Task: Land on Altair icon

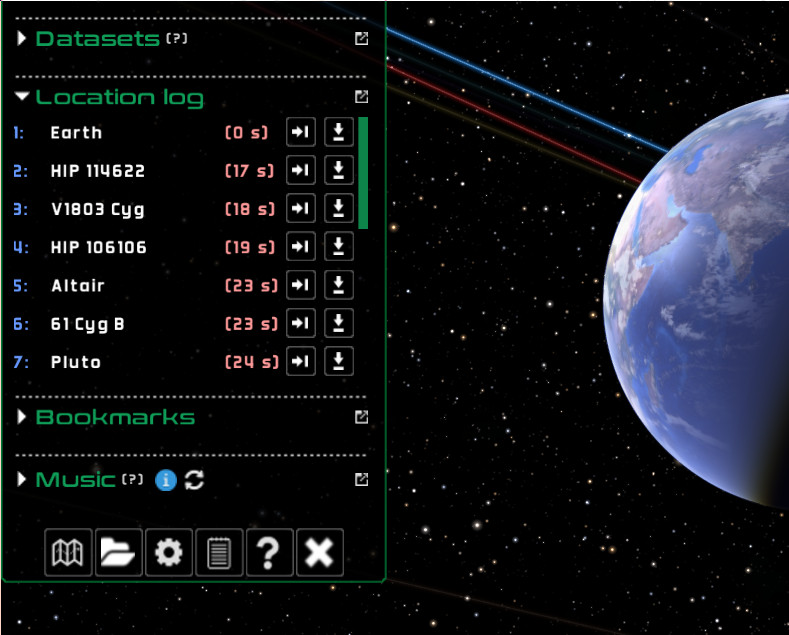Action: [x=339, y=285]
